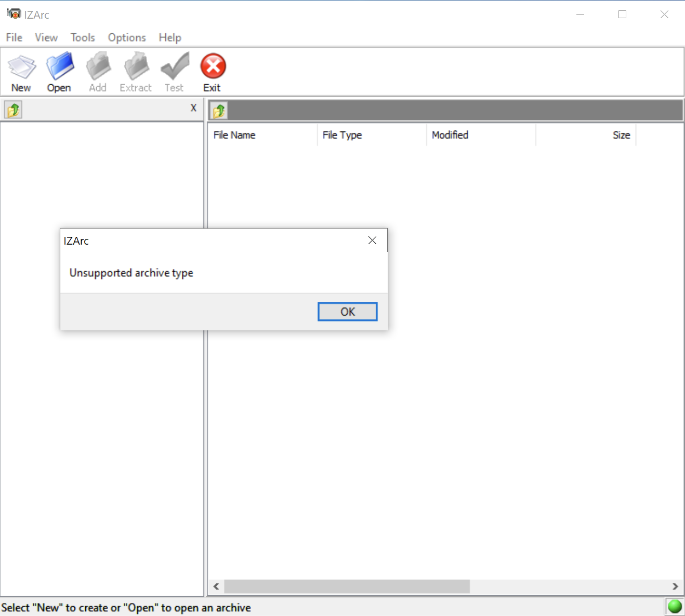Click the up-folder icon in file list pane
This screenshot has width=685, height=616.
pyautogui.click(x=219, y=110)
